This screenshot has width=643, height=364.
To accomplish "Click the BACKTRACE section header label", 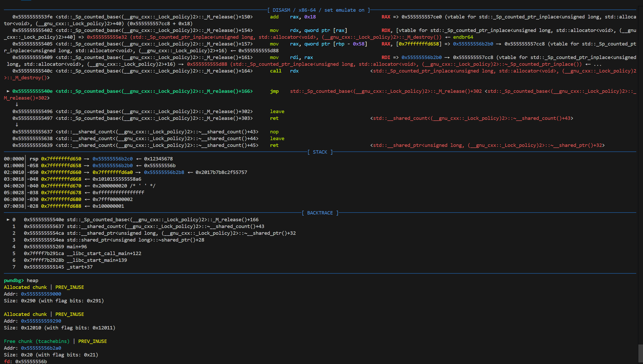I will coord(320,213).
